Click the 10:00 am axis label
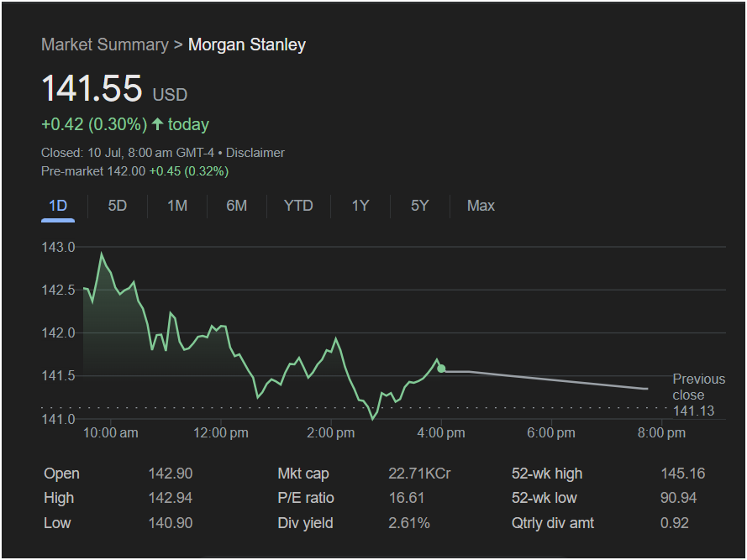The height and width of the screenshot is (560, 747). [x=111, y=433]
